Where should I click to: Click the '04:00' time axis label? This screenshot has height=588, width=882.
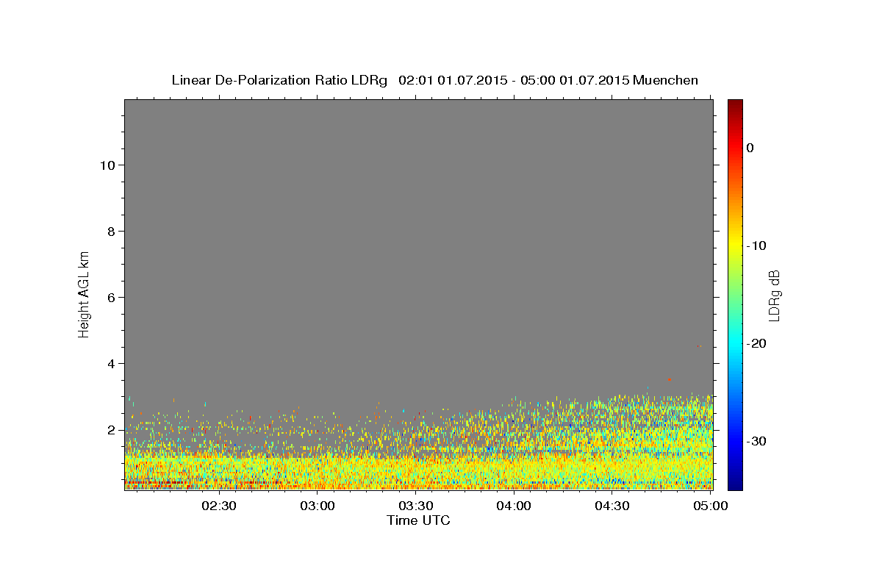click(x=514, y=506)
